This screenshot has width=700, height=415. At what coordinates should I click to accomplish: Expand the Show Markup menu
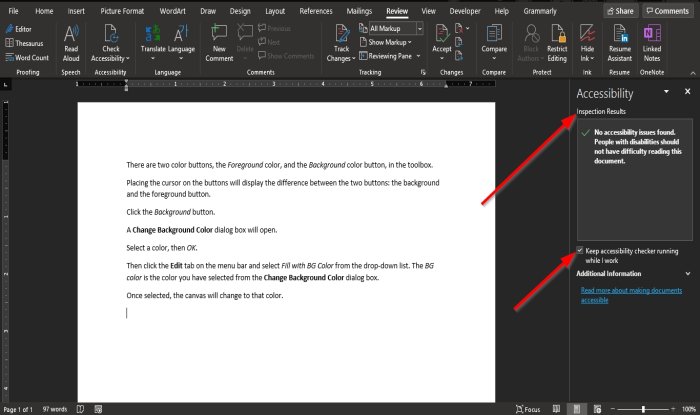pyautogui.click(x=392, y=42)
